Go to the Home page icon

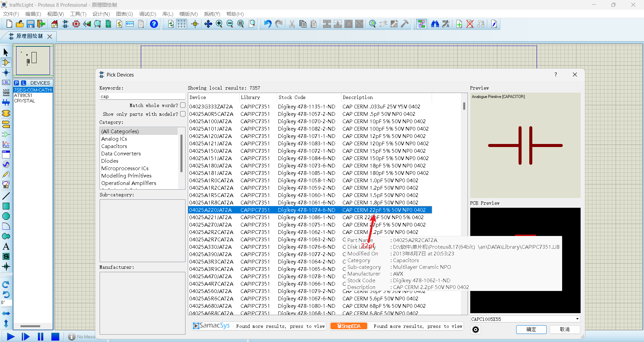tap(55, 24)
